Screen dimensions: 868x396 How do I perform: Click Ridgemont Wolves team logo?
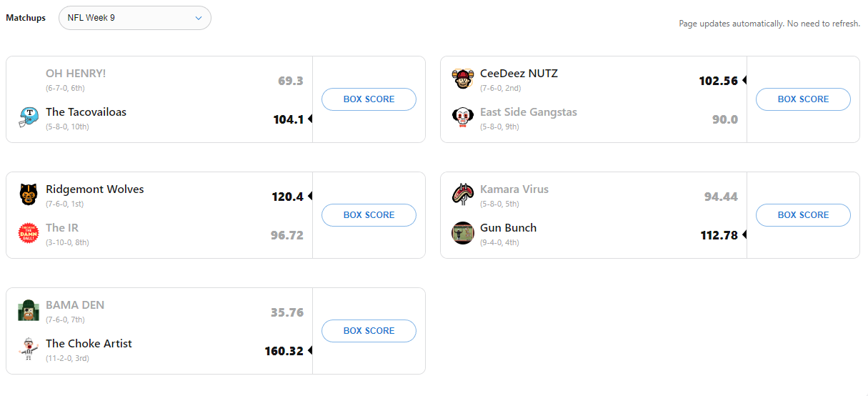click(29, 194)
